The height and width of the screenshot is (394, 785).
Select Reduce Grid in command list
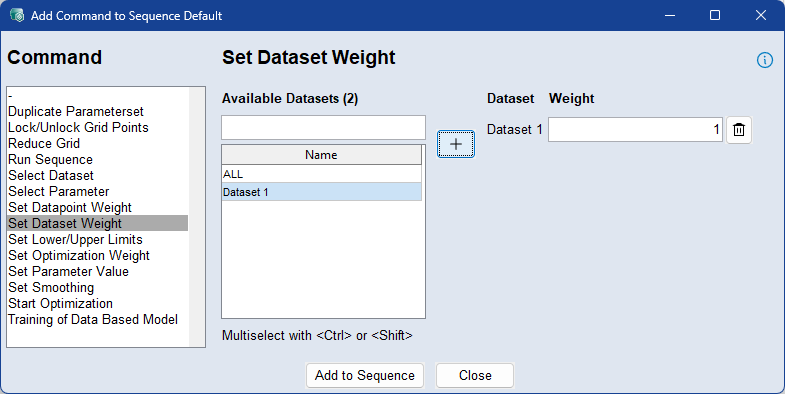pyautogui.click(x=44, y=143)
